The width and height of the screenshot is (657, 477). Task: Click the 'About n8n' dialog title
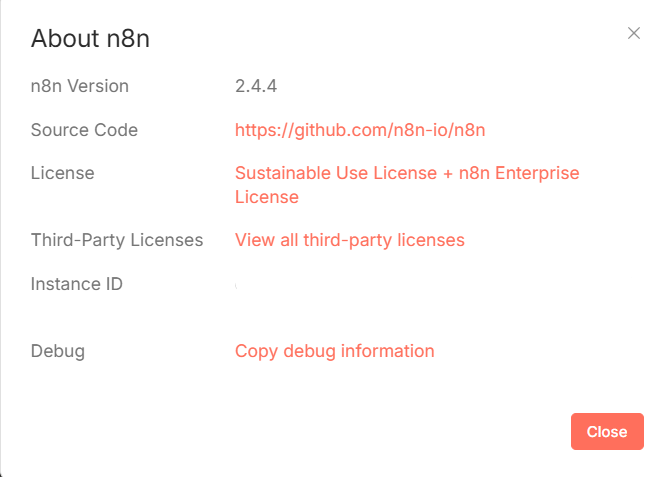90,38
